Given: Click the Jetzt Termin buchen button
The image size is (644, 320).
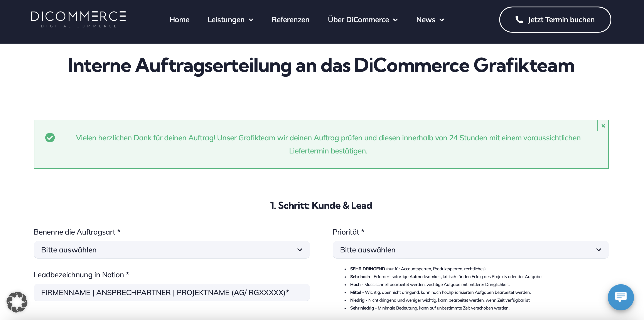Looking at the screenshot, I should point(555,20).
